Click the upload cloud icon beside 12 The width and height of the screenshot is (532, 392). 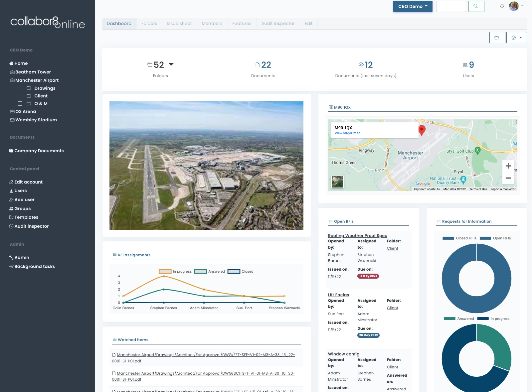tap(361, 65)
